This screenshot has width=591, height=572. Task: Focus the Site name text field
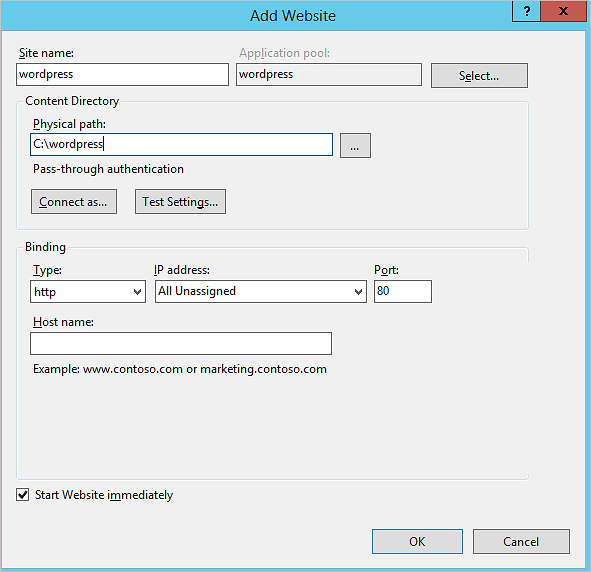click(122, 74)
